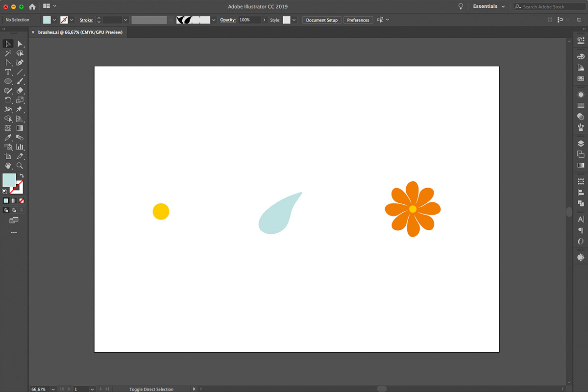Select the Column Graph tool

coord(20,147)
